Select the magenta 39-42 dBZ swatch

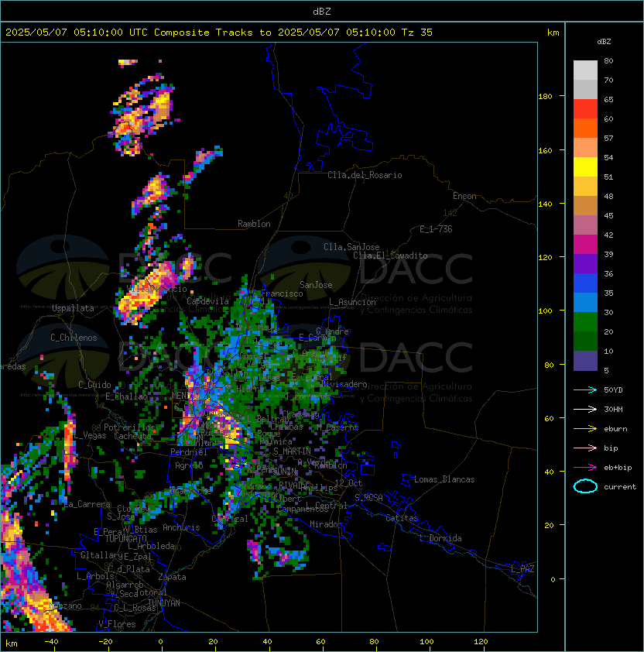585,245
